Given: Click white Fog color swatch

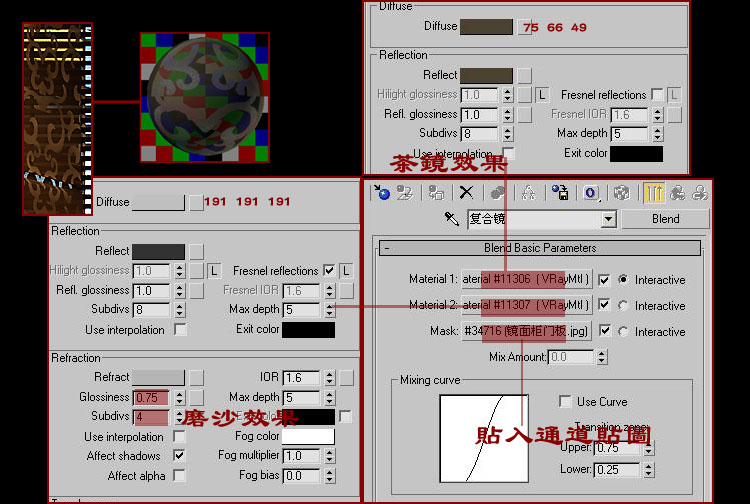Looking at the screenshot, I should (309, 436).
